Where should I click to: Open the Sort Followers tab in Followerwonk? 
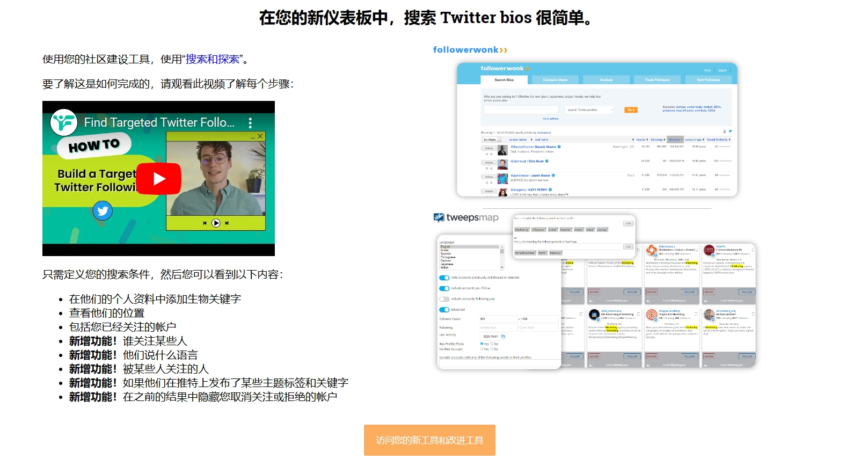coord(709,80)
